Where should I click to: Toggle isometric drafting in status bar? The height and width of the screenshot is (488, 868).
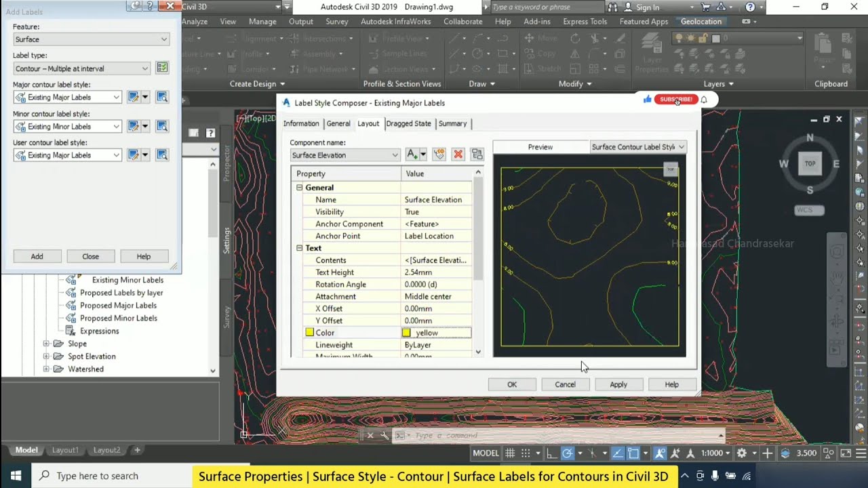pos(592,453)
